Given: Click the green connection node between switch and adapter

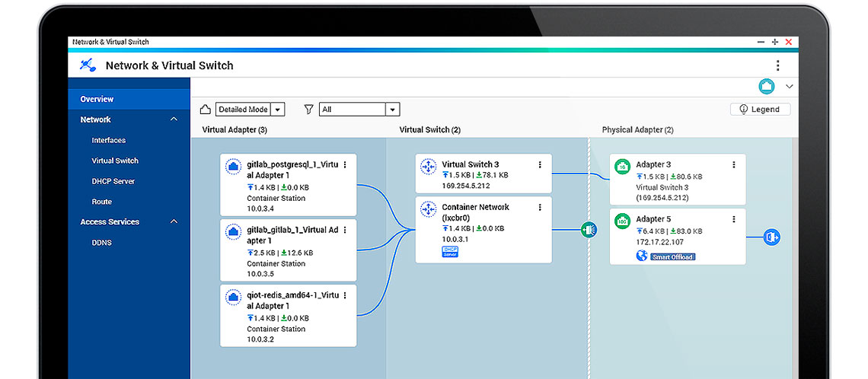Looking at the screenshot, I should point(587,229).
